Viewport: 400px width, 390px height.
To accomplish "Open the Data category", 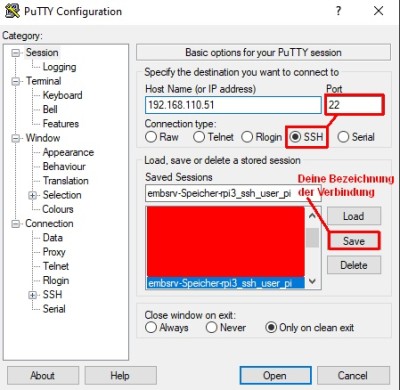I will pos(53,238).
